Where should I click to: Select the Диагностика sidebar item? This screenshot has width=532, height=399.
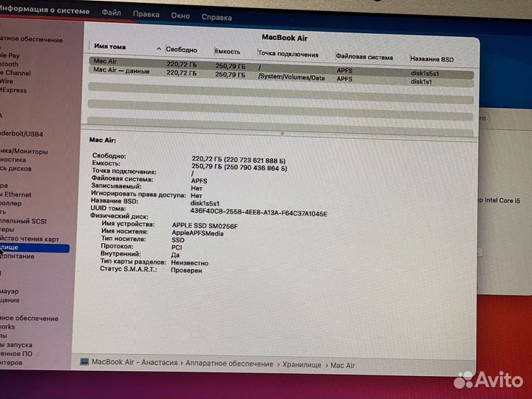click(x=13, y=160)
